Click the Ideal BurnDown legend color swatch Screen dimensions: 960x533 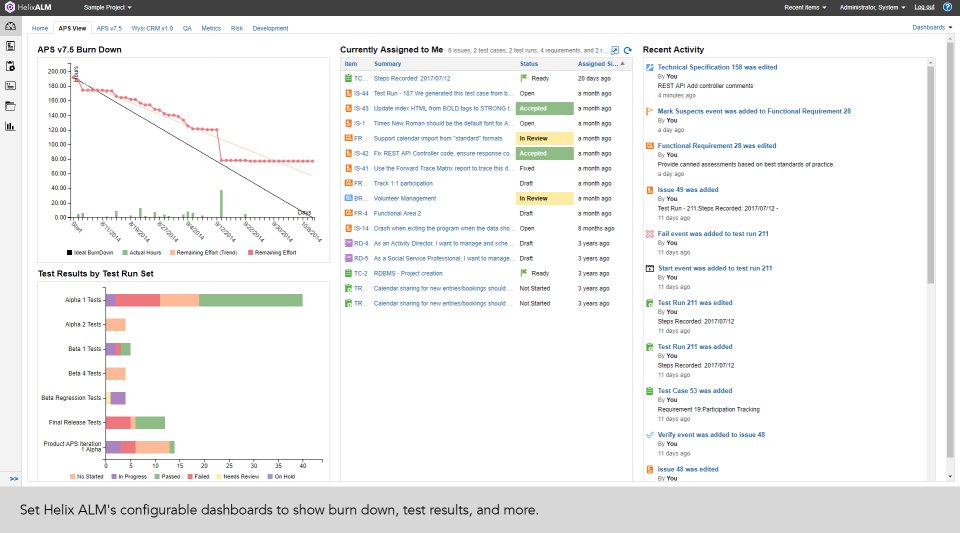coord(68,252)
